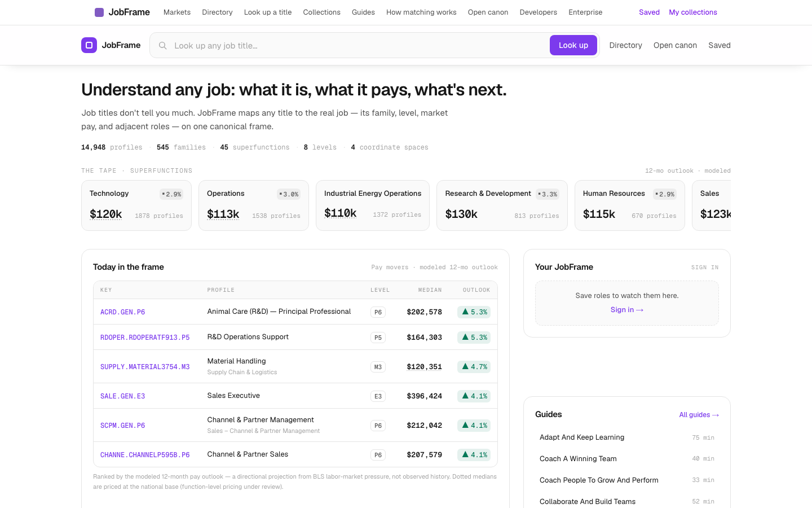Click median $202,578
The height and width of the screenshot is (508, 812).
tap(425, 312)
